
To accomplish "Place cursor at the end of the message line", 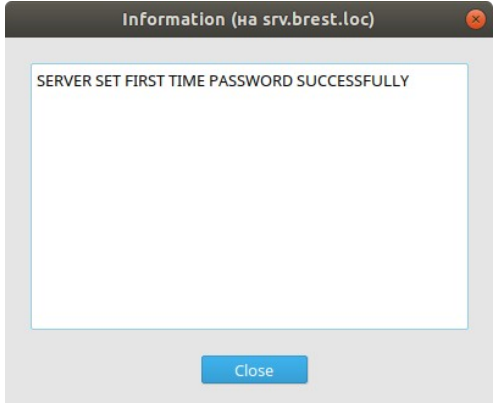I will click(x=411, y=81).
